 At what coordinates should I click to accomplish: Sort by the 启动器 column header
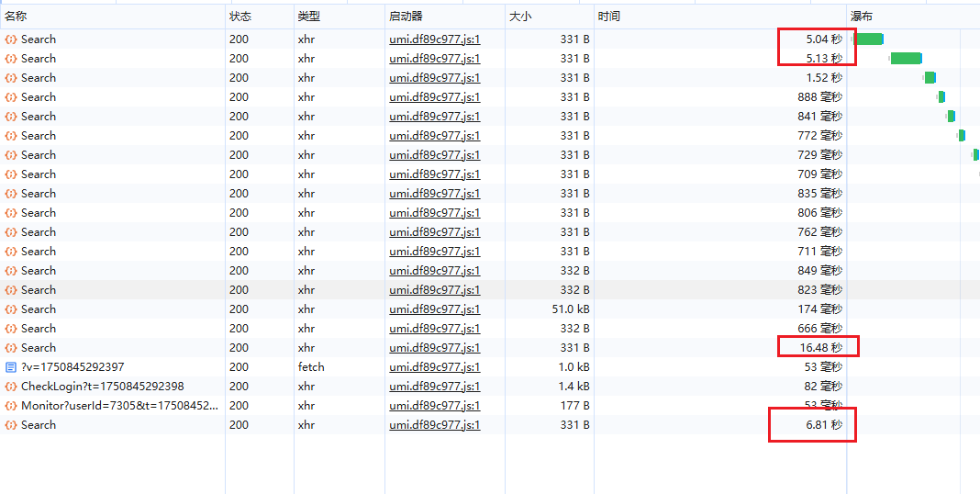pos(445,17)
